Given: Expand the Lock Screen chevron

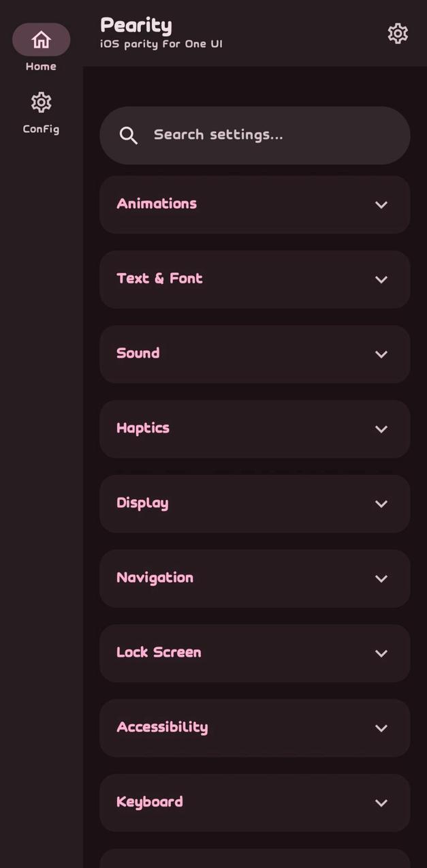Looking at the screenshot, I should (x=381, y=653).
